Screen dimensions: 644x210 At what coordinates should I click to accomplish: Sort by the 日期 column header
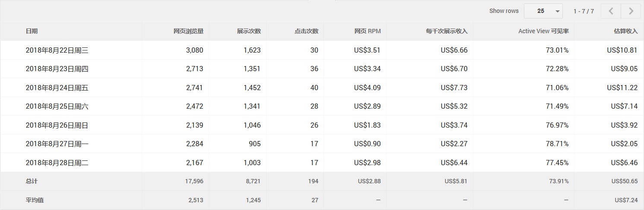32,31
